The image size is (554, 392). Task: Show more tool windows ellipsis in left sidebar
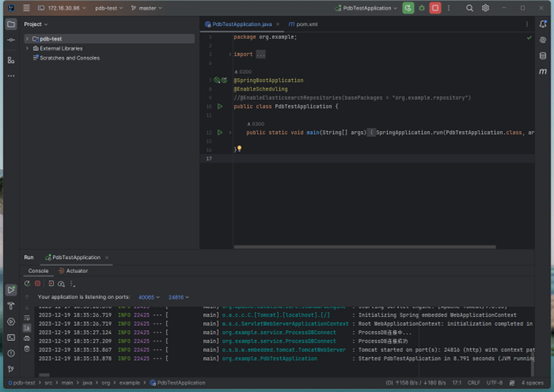click(x=11, y=76)
